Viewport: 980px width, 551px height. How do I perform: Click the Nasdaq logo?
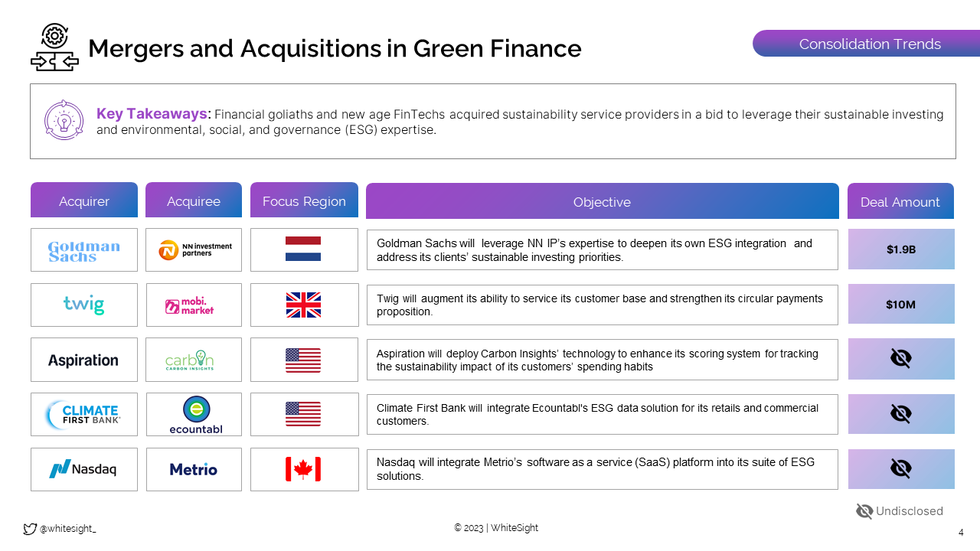coord(83,469)
